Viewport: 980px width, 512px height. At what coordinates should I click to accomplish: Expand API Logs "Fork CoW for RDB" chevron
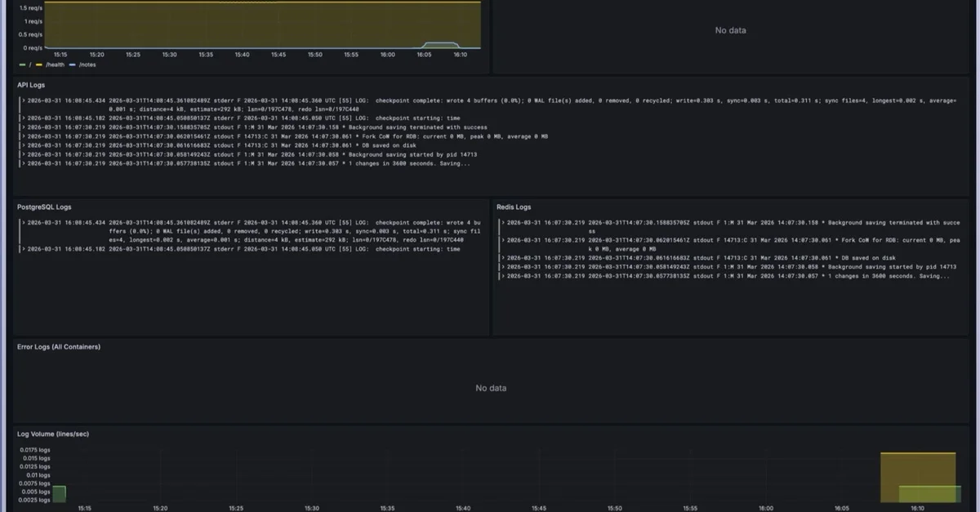22,136
